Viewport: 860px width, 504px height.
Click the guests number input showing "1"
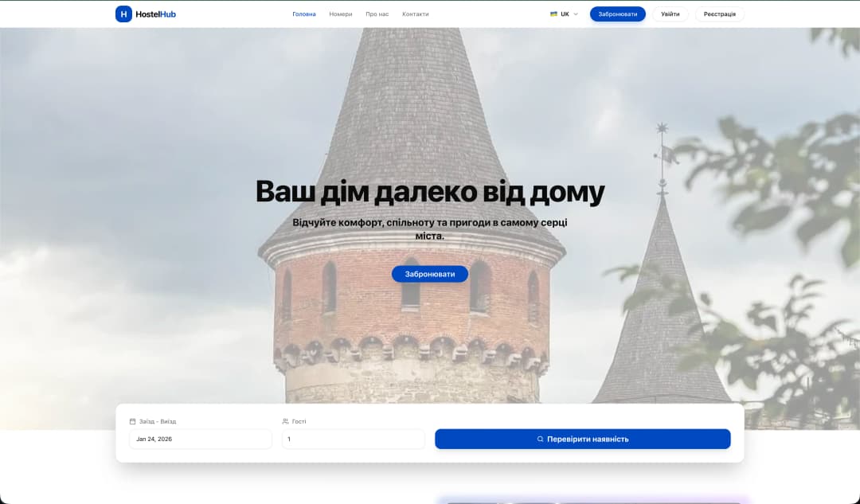pyautogui.click(x=353, y=439)
